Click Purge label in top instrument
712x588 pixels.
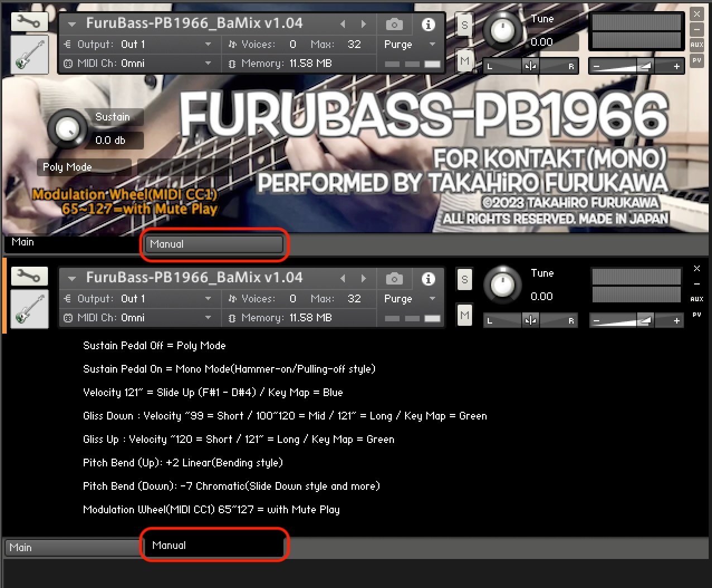pyautogui.click(x=398, y=44)
